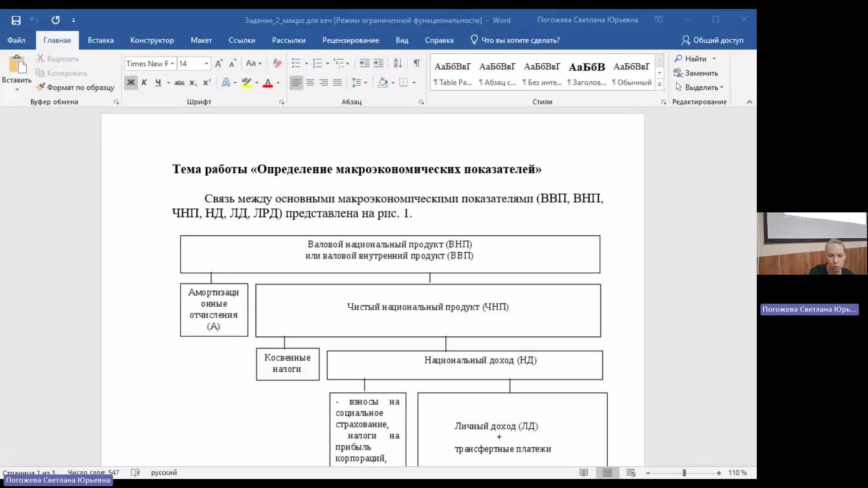Open the change case (Aa) dropdown
The height and width of the screenshot is (488, 868).
tap(254, 64)
